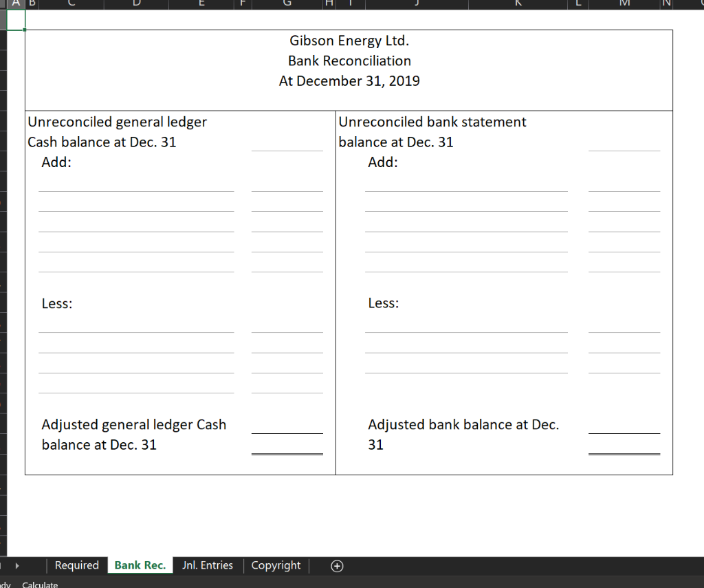Select Adjusted bank balance total cell
This screenshot has height=588, width=704.
click(624, 444)
